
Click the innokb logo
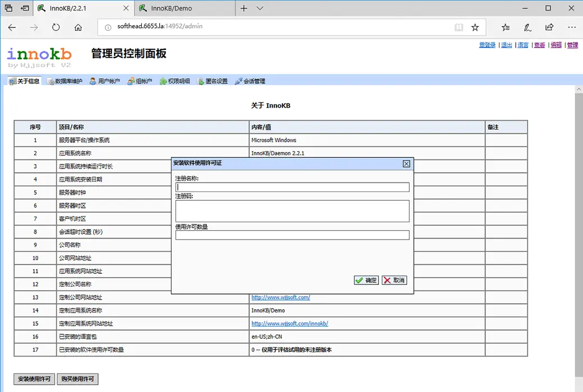(39, 58)
